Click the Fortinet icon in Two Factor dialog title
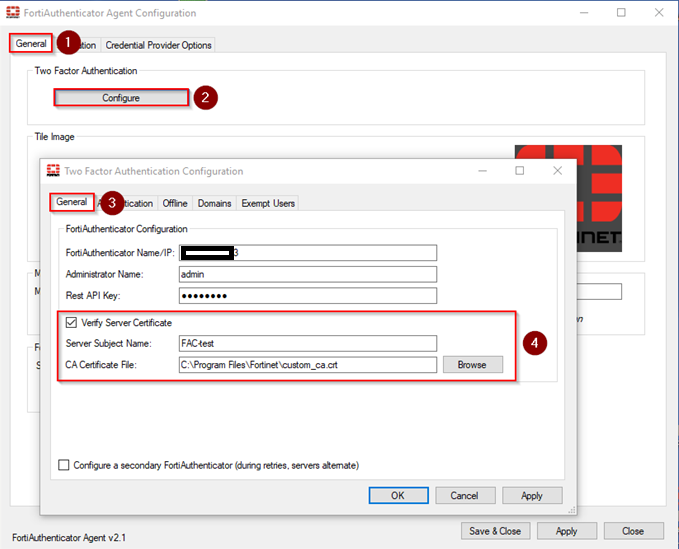Viewport: 679px width, 549px height. [53, 171]
